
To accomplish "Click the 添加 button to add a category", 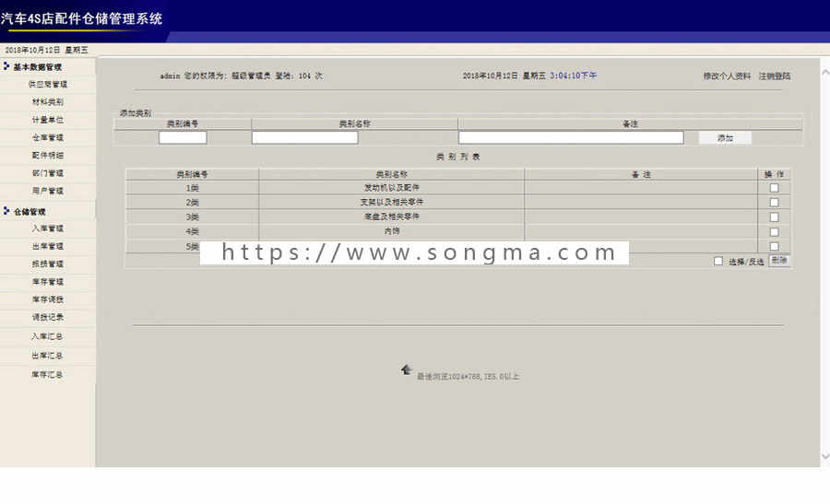I will (725, 137).
